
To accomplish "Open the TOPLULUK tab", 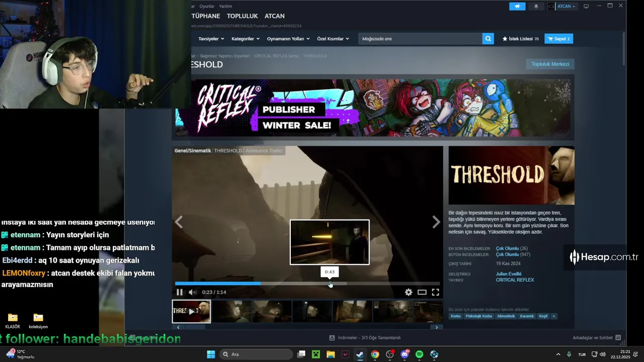I will pyautogui.click(x=243, y=16).
